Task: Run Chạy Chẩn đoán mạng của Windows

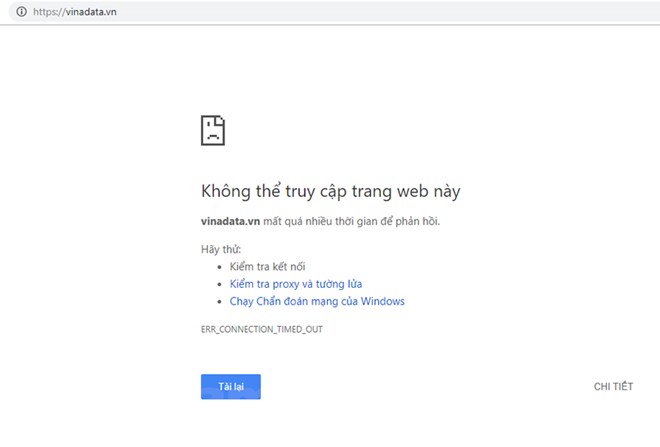Action: click(317, 301)
